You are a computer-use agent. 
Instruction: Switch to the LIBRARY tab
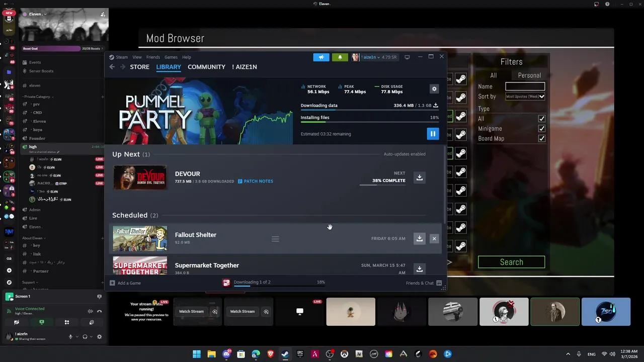pyautogui.click(x=169, y=67)
